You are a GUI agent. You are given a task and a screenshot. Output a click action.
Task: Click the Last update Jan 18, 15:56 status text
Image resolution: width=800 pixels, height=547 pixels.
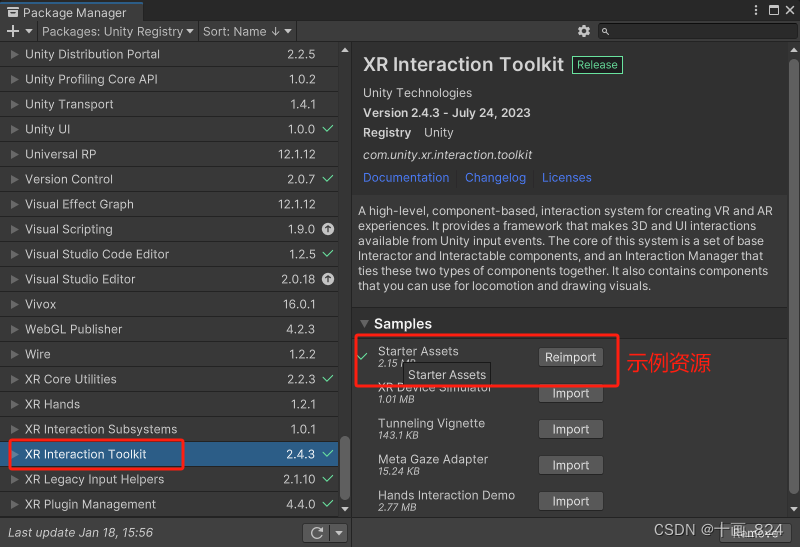[x=80, y=533]
